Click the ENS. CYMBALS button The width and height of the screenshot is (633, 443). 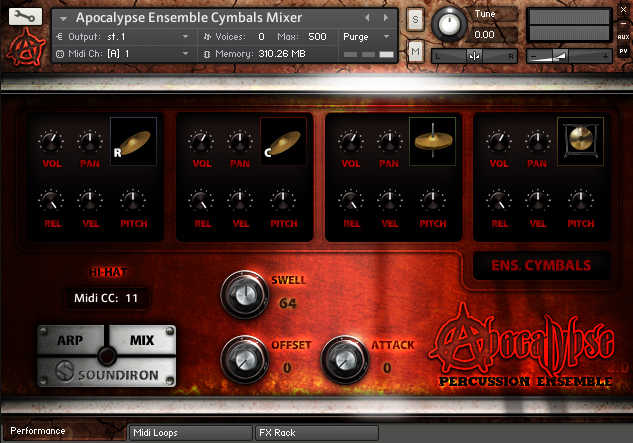pos(541,265)
